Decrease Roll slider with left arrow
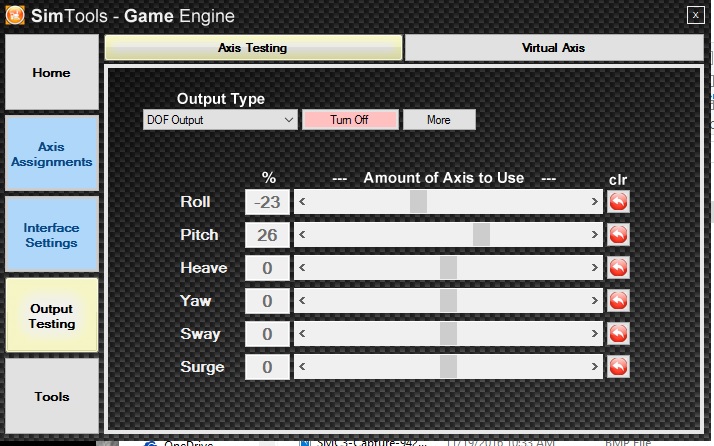Viewport: 714px width, 446px height. click(x=302, y=201)
